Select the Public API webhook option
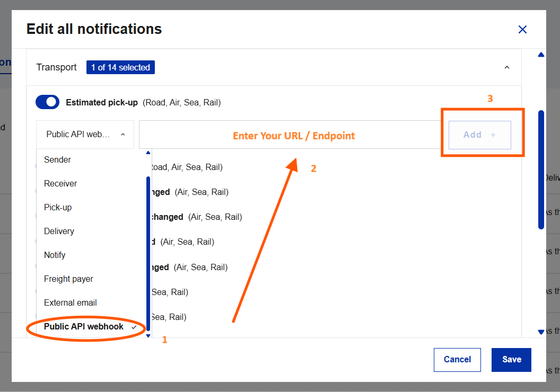The image size is (560, 392). 84,327
